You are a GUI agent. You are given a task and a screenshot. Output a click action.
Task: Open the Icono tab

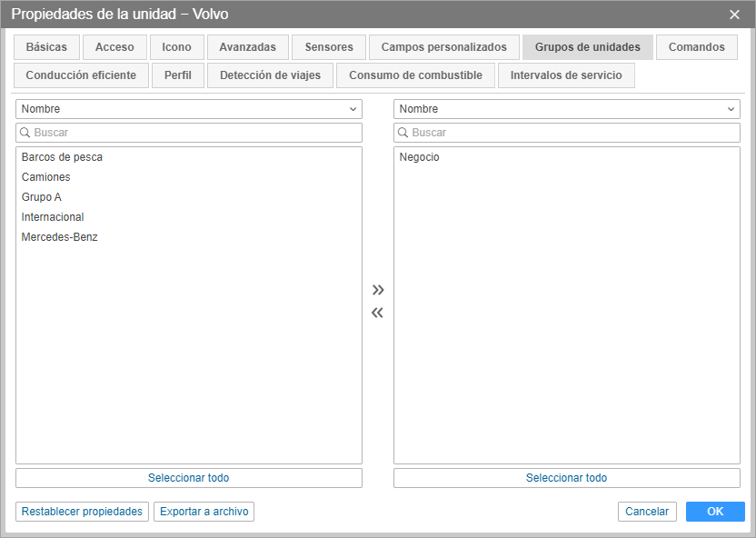point(177,47)
